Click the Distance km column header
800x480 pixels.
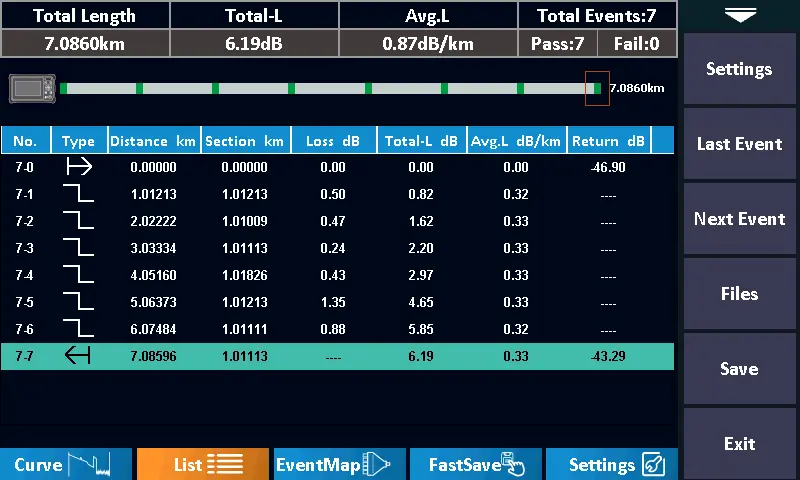pos(153,141)
